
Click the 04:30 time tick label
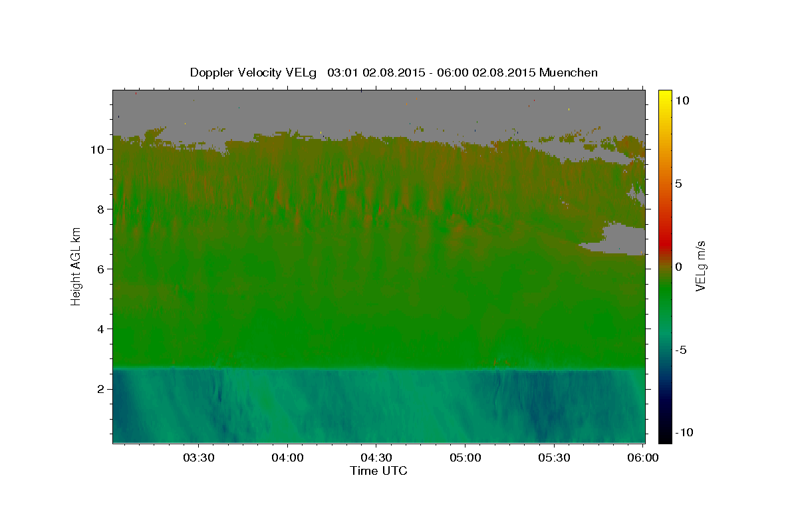click(x=376, y=458)
